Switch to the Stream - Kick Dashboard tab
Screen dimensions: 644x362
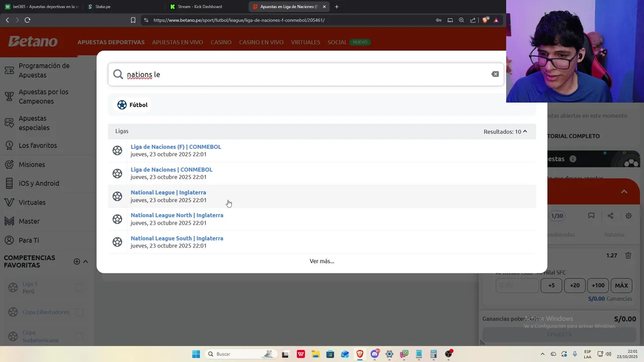click(x=200, y=7)
